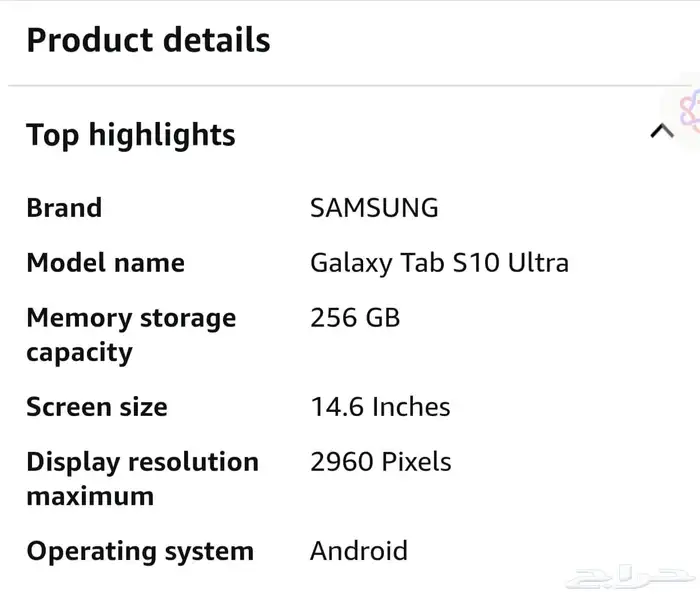The height and width of the screenshot is (596, 700).
Task: Select the Android value
Action: coord(359,550)
